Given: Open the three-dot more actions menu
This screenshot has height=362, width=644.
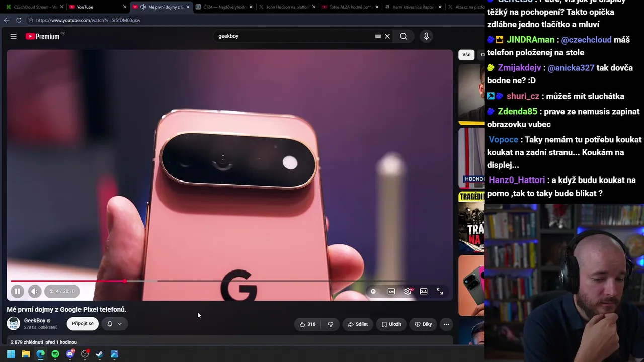Looking at the screenshot, I should click(x=446, y=324).
